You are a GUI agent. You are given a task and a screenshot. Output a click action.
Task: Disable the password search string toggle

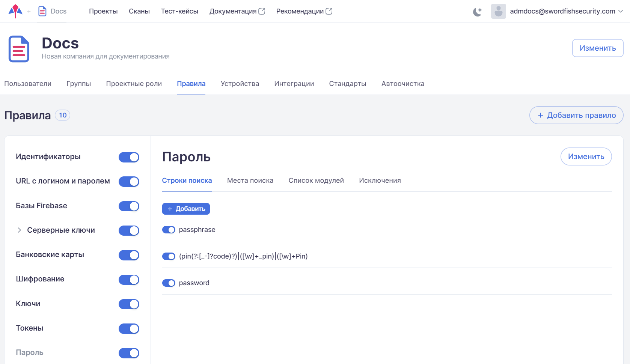[x=169, y=283]
